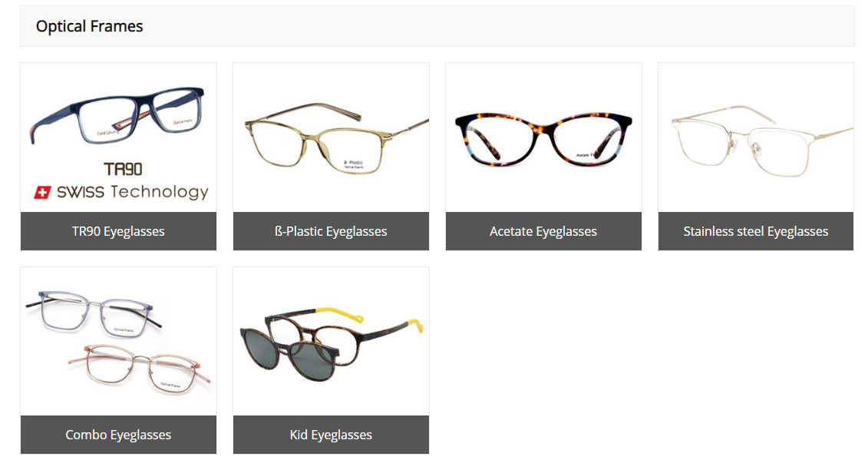Select the gold stainless steel frame image
This screenshot has height=470, width=868.
761,141
